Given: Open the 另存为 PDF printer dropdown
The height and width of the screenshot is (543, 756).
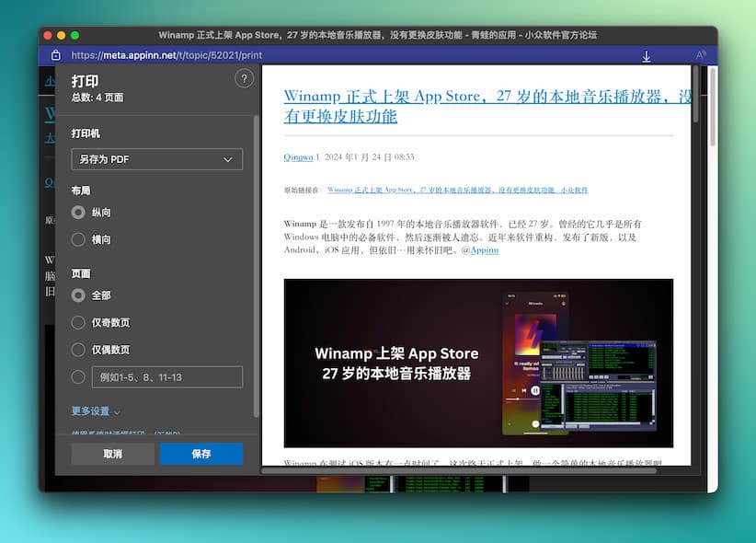Looking at the screenshot, I should coord(156,159).
